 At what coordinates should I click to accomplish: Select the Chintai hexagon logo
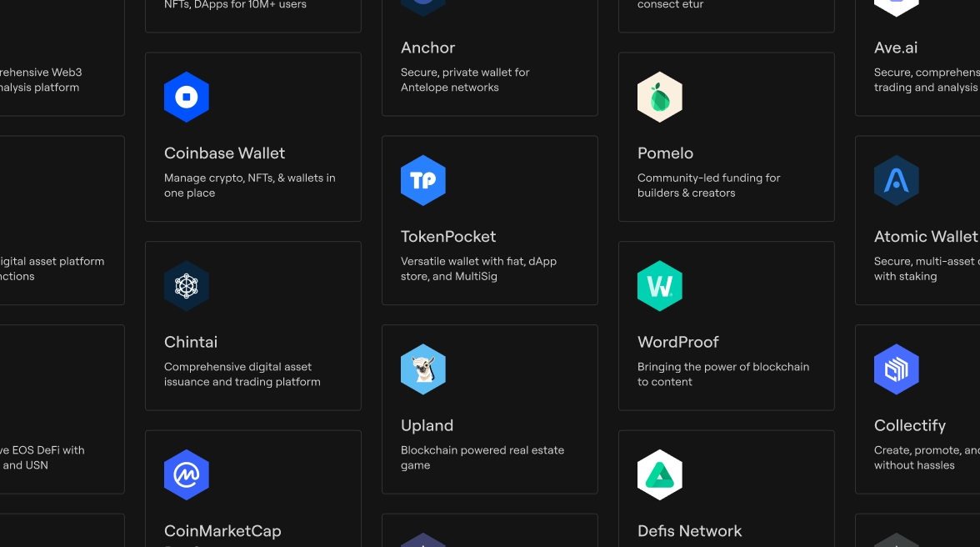pyautogui.click(x=187, y=286)
